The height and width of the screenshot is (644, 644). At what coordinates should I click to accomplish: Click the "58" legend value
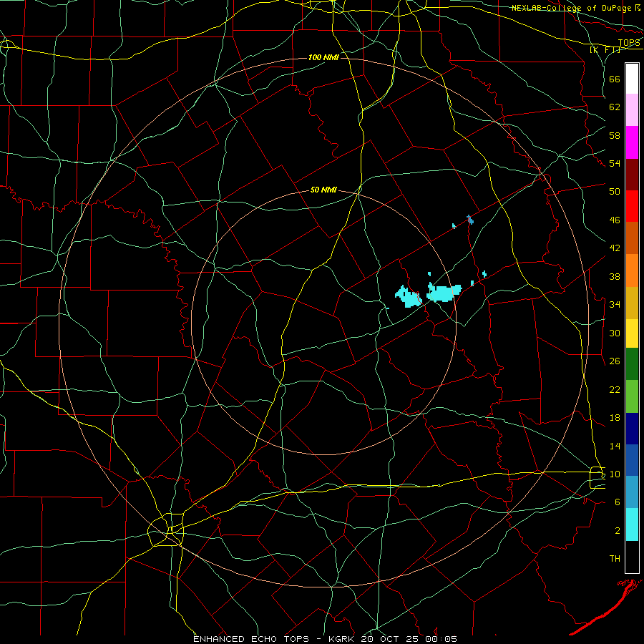pos(615,135)
